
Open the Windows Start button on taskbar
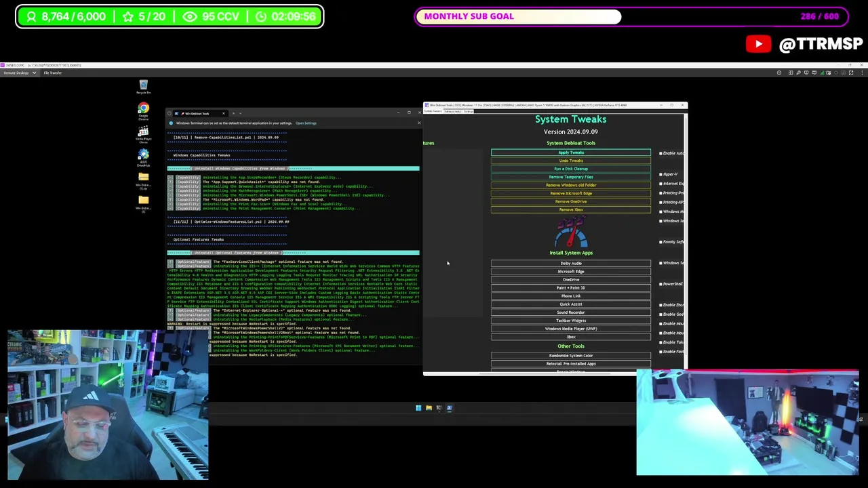(x=418, y=408)
